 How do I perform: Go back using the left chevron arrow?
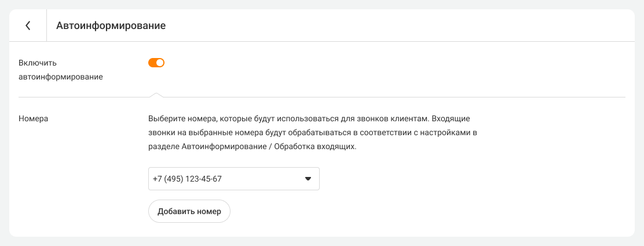coord(28,26)
